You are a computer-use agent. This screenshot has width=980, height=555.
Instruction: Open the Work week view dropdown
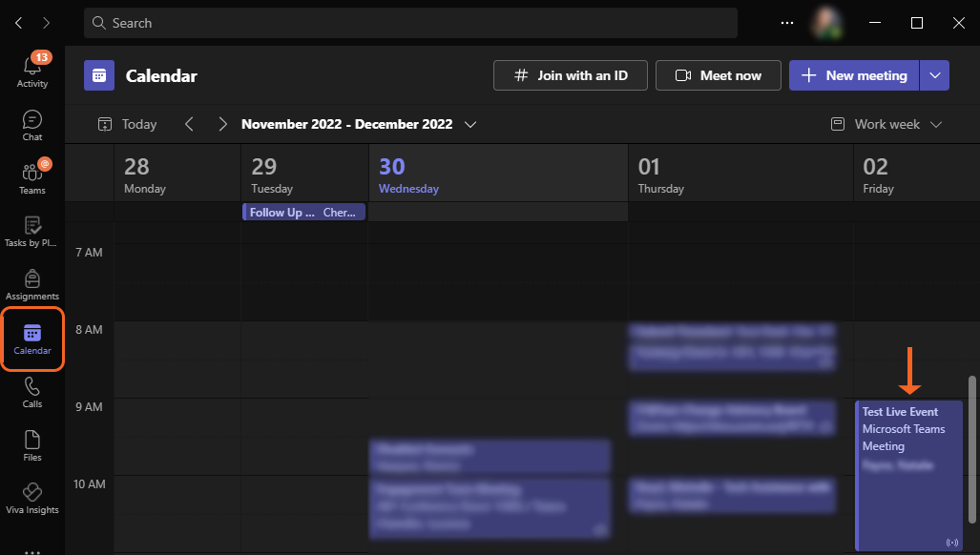tap(886, 124)
